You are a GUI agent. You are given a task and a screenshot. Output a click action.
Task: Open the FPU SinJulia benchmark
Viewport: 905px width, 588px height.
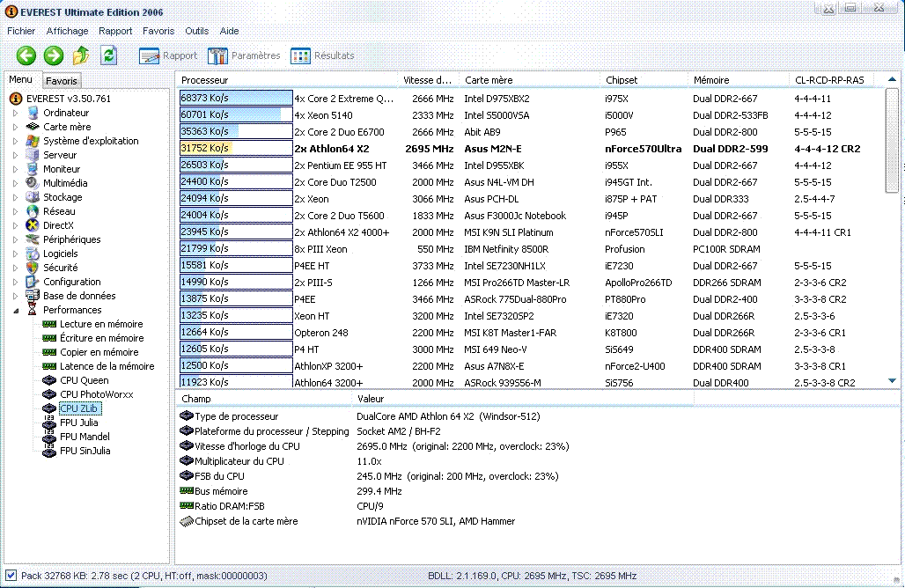pos(85,451)
